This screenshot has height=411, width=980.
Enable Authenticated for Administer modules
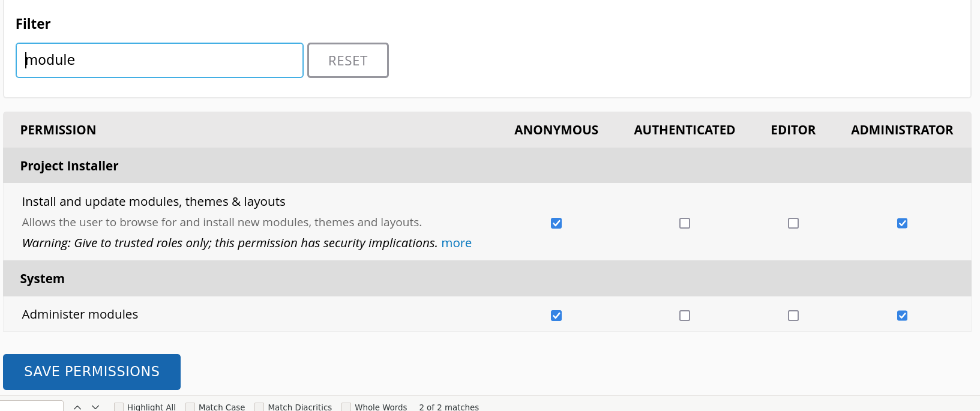tap(684, 316)
